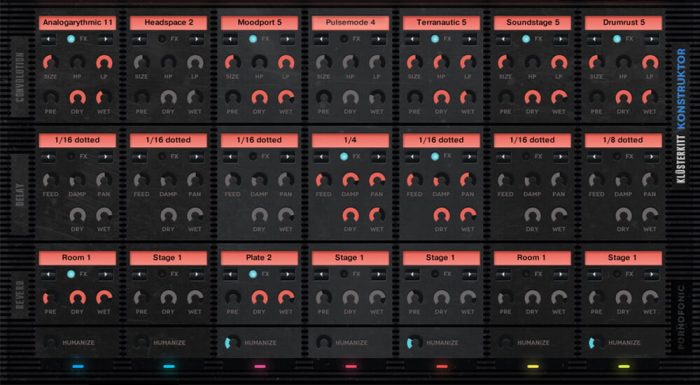This screenshot has height=385, width=700.
Task: Click the Soundstage 5 preset name button
Action: 532,23
